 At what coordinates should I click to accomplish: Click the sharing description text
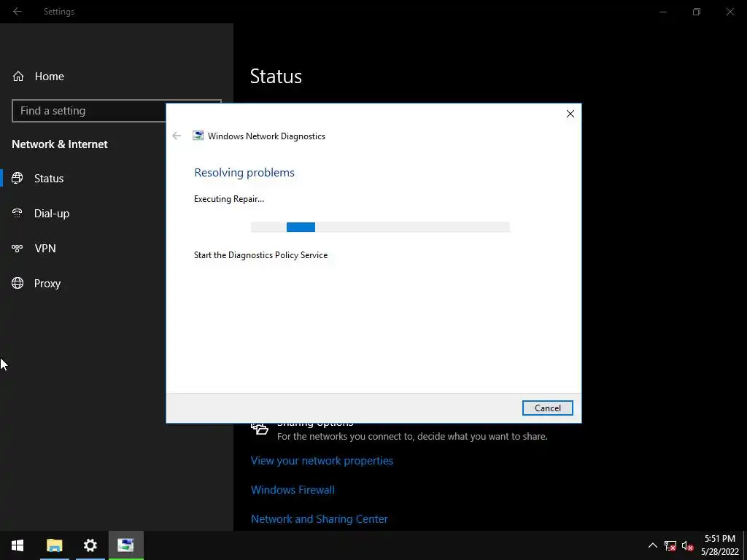click(412, 436)
